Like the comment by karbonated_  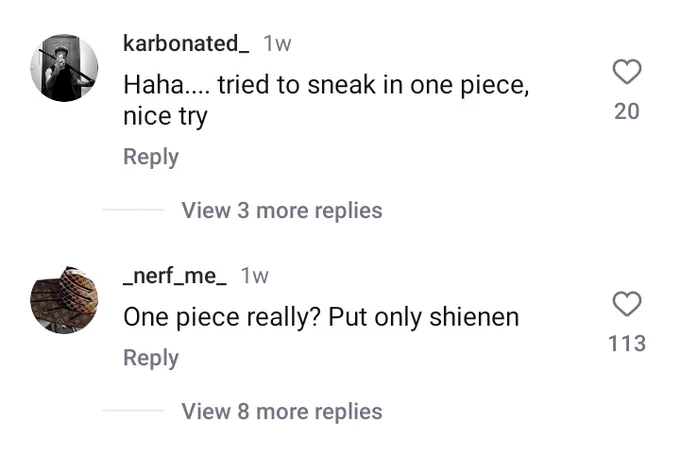(627, 72)
